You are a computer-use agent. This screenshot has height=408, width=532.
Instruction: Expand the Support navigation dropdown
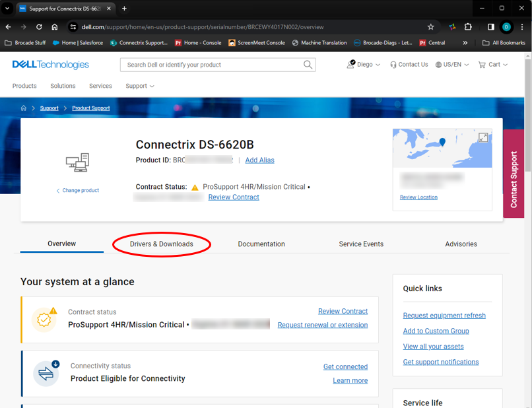point(139,86)
